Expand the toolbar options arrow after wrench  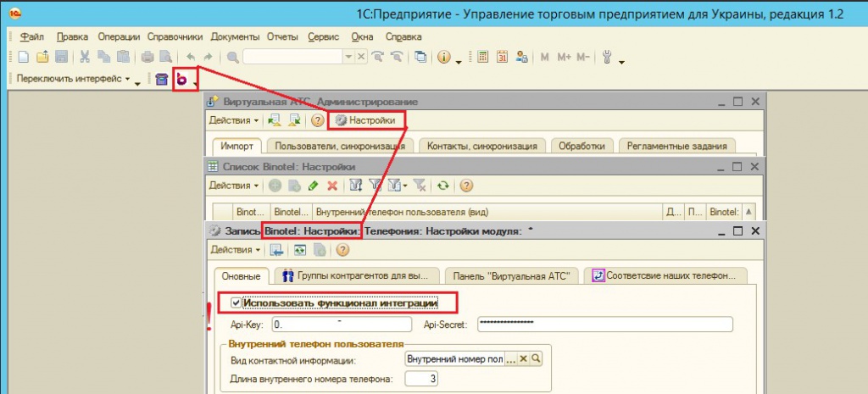[x=621, y=62]
